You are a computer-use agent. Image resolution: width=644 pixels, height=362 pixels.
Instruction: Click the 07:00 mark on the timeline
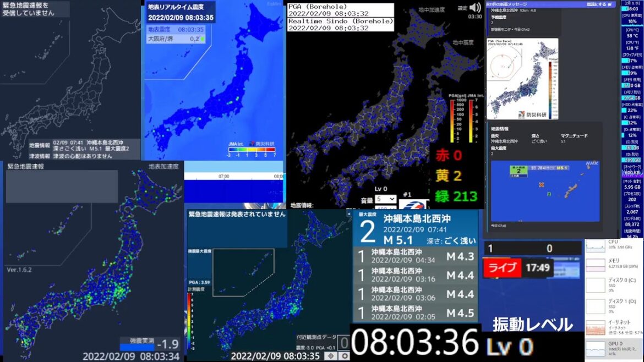(223, 177)
